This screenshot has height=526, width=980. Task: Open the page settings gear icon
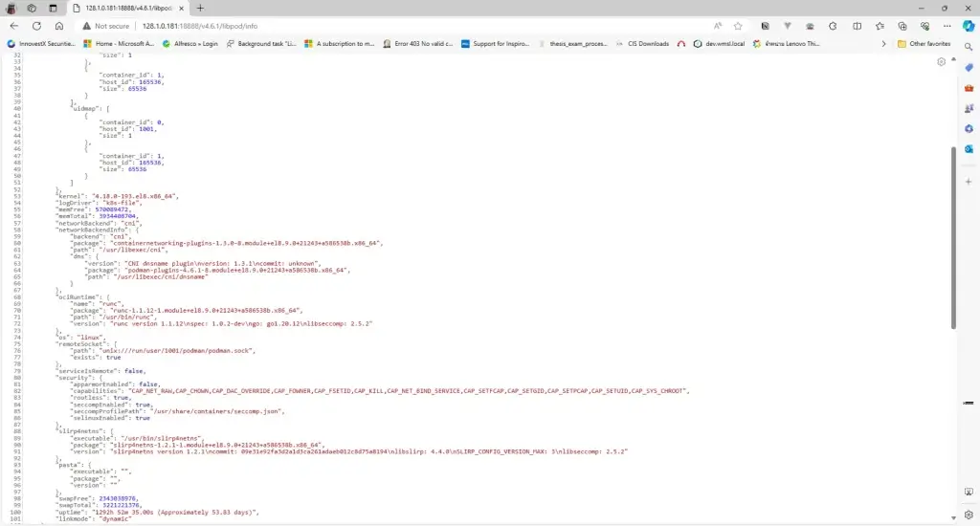pyautogui.click(x=942, y=62)
